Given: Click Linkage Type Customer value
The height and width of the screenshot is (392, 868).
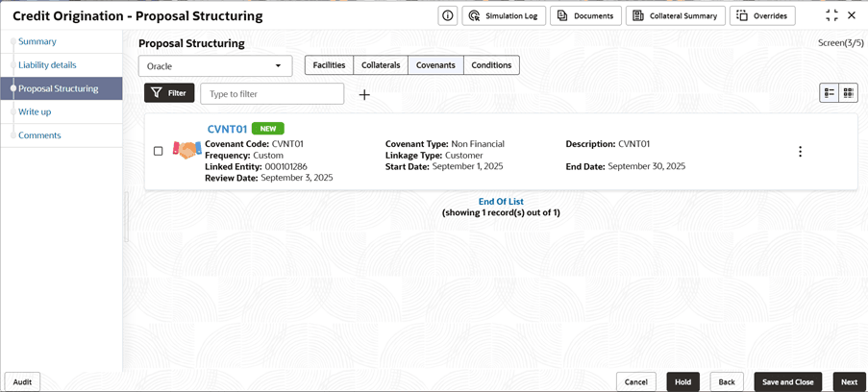Looking at the screenshot, I should (x=464, y=155).
